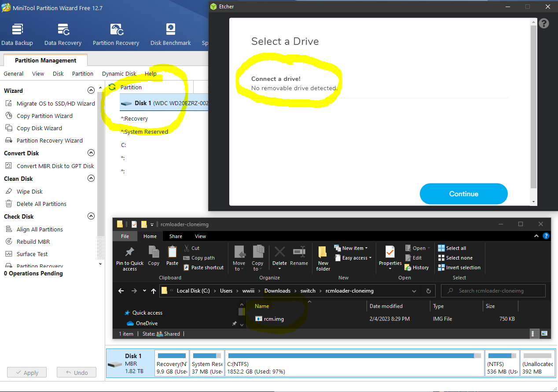The width and height of the screenshot is (558, 392).
Task: Open Dynamic Disk menu
Action: tap(119, 73)
